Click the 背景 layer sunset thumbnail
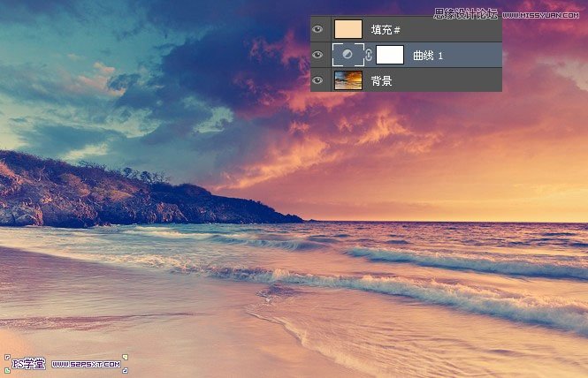The height and width of the screenshot is (378, 588). tap(348, 80)
